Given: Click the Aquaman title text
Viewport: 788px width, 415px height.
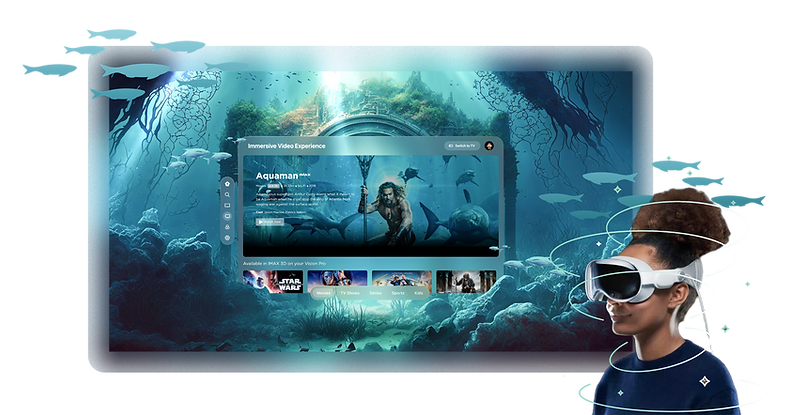Looking at the screenshot, I should 277,176.
